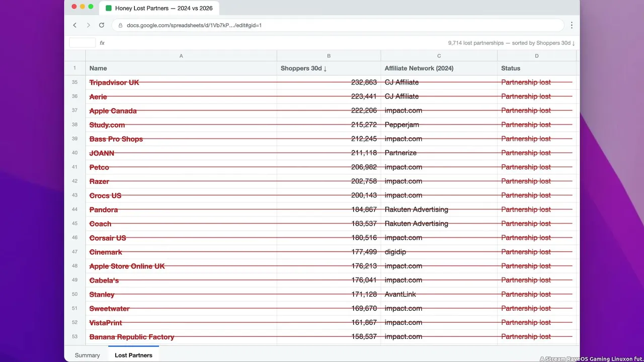
Task: Select the VistaPrint cell
Action: click(x=181, y=322)
